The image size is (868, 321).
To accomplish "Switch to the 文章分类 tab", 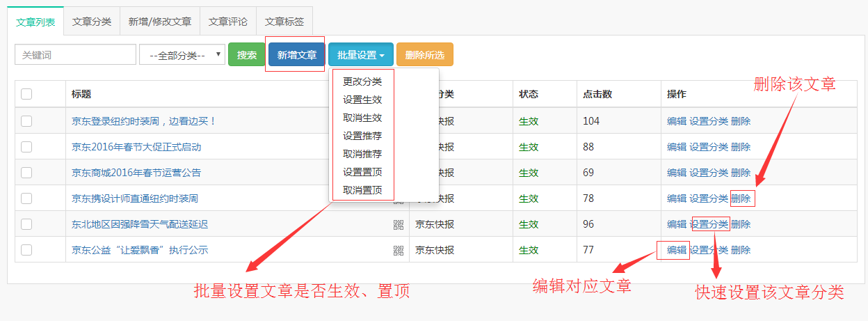I will click(x=92, y=22).
